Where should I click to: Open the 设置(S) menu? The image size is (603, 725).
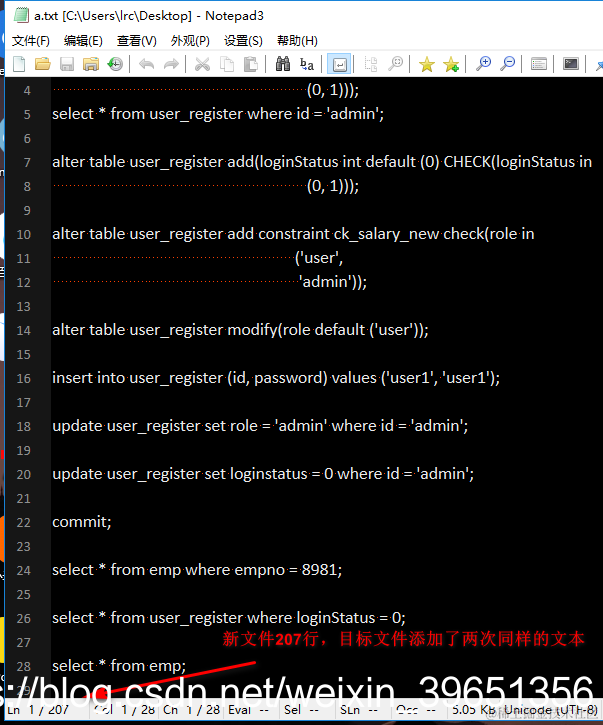pyautogui.click(x=243, y=41)
